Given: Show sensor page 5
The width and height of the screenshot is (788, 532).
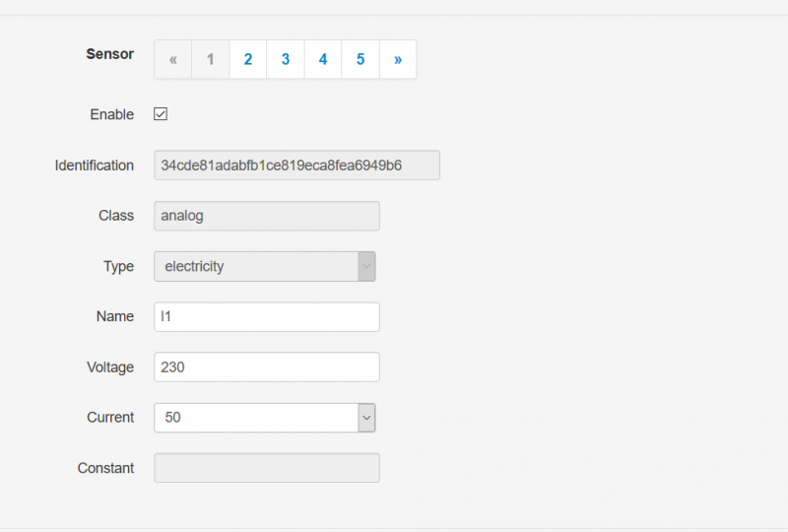Looking at the screenshot, I should (x=361, y=59).
